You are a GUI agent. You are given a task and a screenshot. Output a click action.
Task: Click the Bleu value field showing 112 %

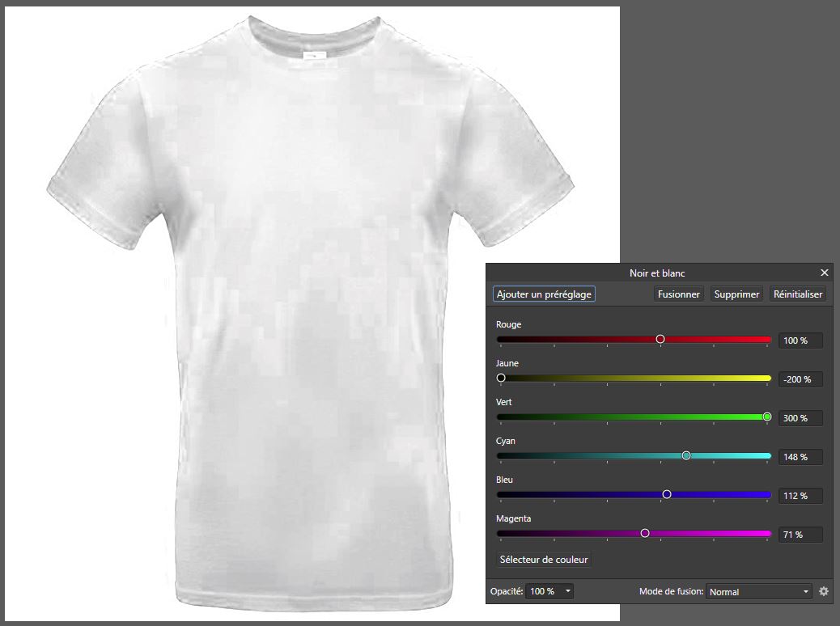point(800,496)
